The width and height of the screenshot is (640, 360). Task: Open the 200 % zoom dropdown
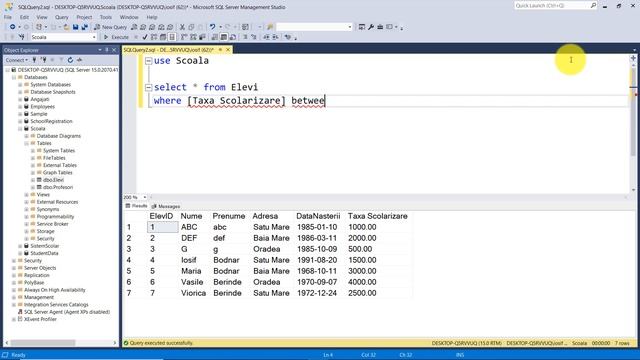[144, 197]
